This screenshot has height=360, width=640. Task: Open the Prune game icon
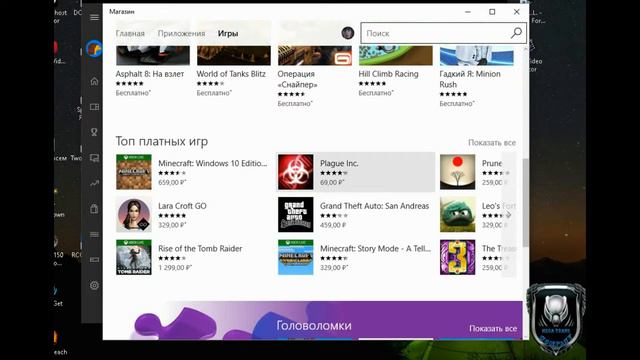[x=458, y=172]
